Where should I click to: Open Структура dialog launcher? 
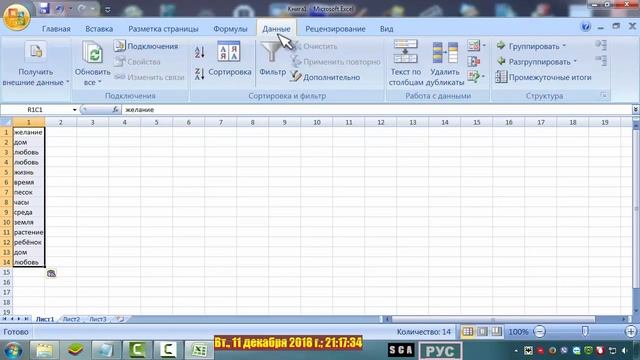click(x=604, y=96)
